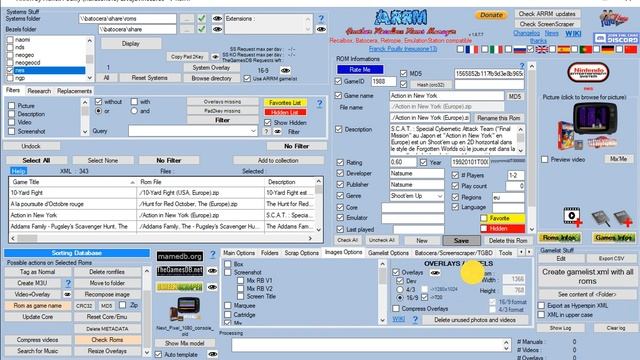The width and height of the screenshot is (640, 360).
Task: Click Check ARRM updates button
Action: coord(547,14)
